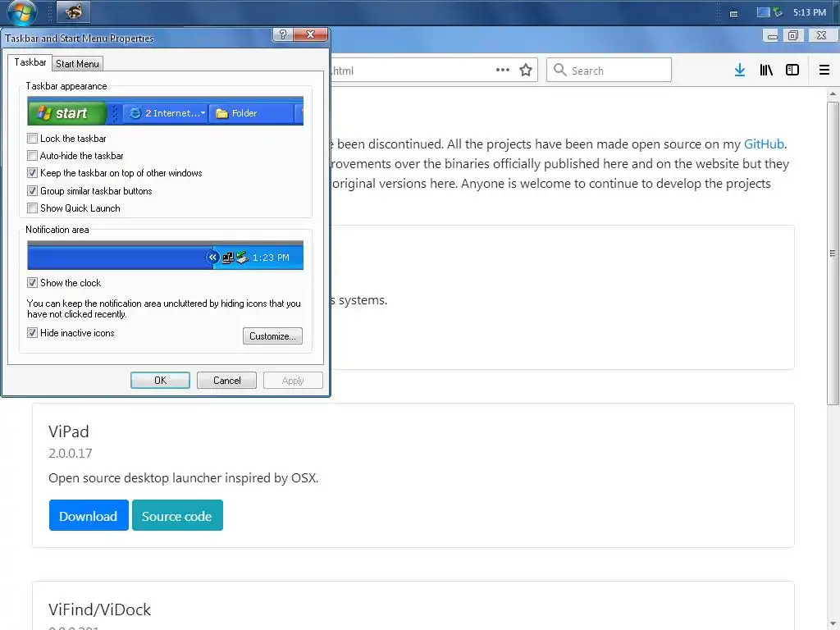Minimize the Firefox browser window
Image resolution: width=840 pixels, height=630 pixels.
coord(773,36)
